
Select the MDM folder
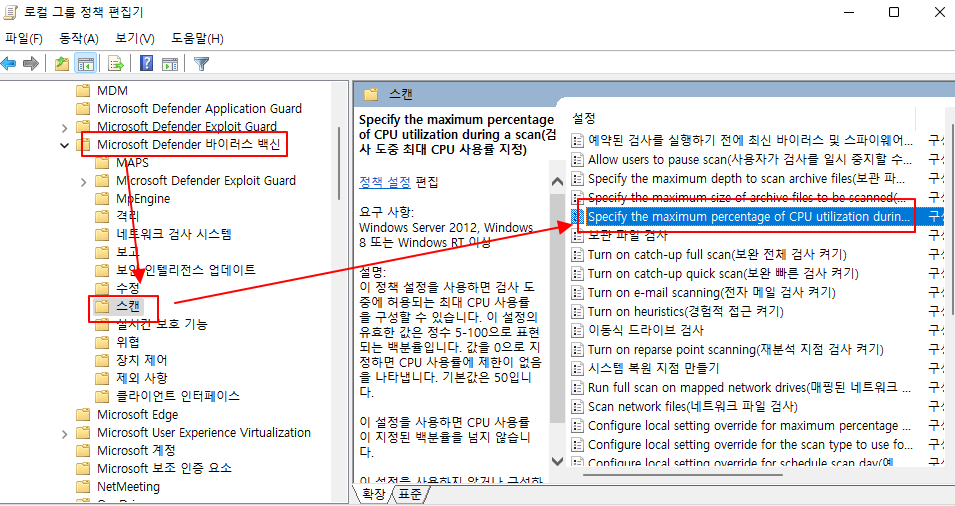(x=102, y=91)
